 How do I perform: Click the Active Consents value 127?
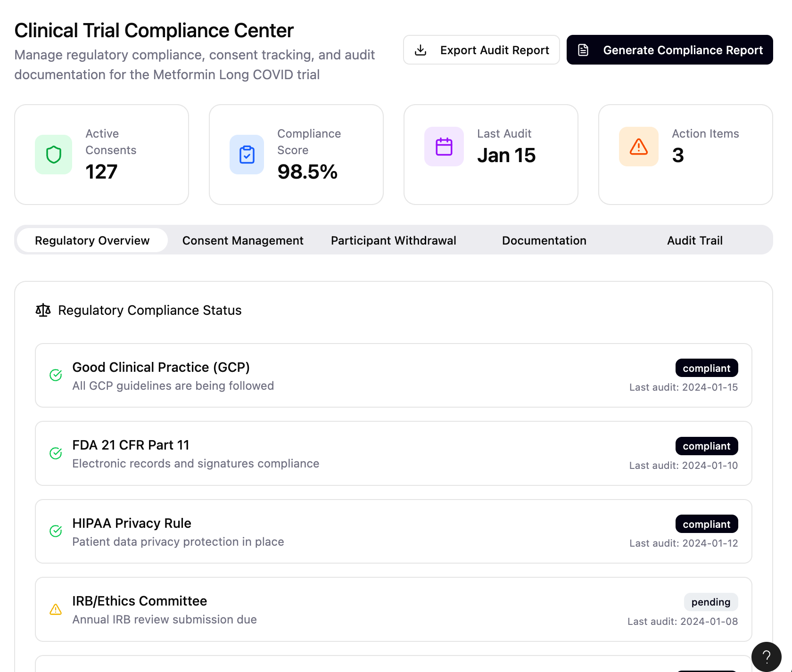click(x=101, y=172)
